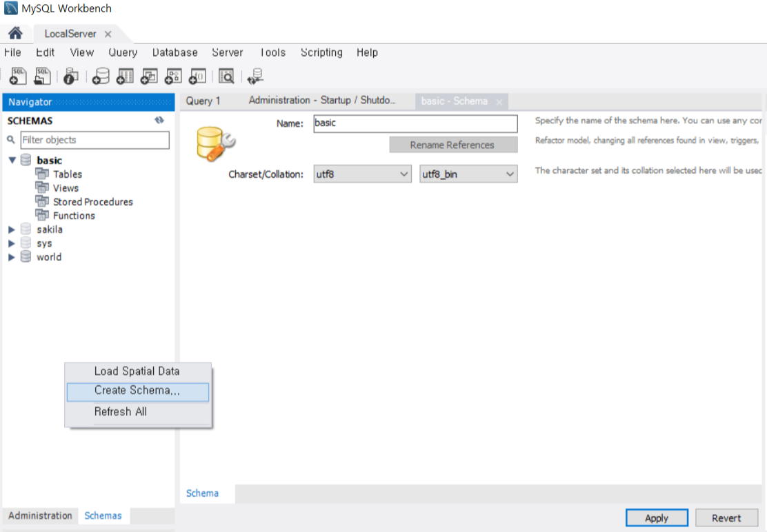The image size is (767, 532).
Task: Expand the sakila schema
Action: pyautogui.click(x=12, y=229)
